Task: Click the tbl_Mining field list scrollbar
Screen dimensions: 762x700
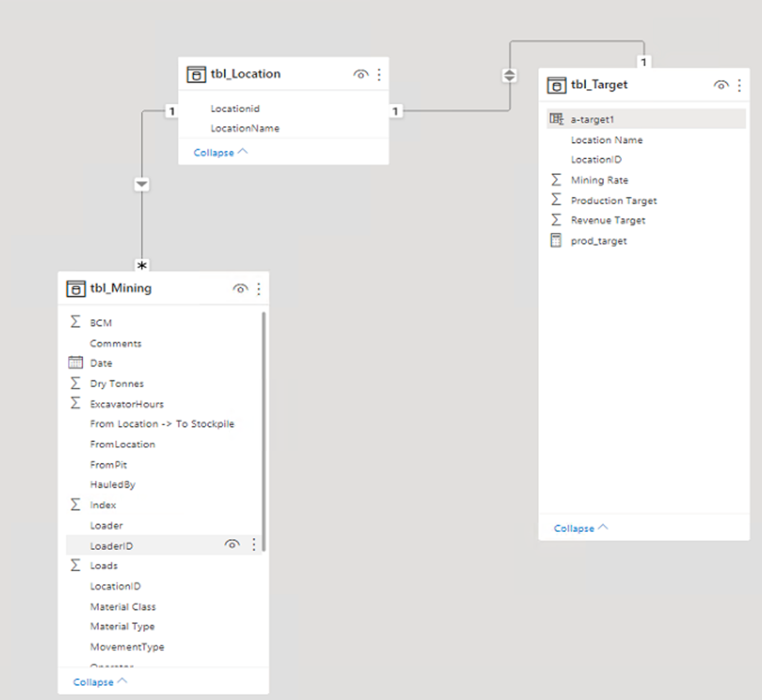Action: (x=264, y=431)
